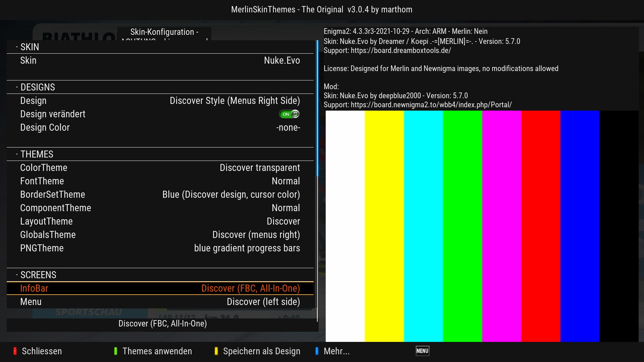Click the green Themes anwenden key icon
This screenshot has height=362, width=644.
pyautogui.click(x=116, y=351)
